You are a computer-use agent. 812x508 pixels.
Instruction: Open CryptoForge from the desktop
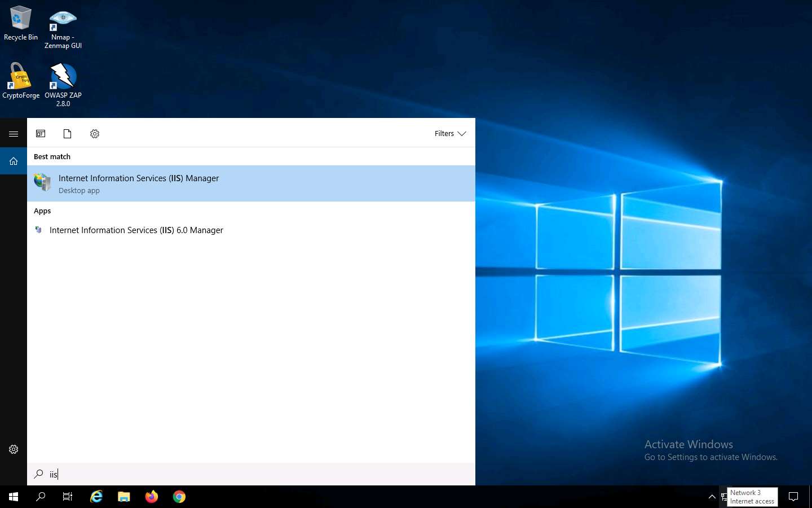click(20, 76)
